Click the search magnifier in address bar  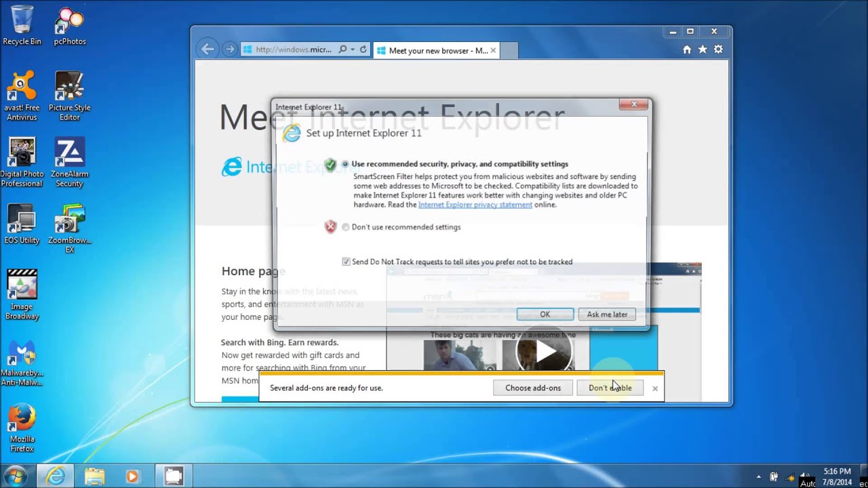[x=342, y=49]
